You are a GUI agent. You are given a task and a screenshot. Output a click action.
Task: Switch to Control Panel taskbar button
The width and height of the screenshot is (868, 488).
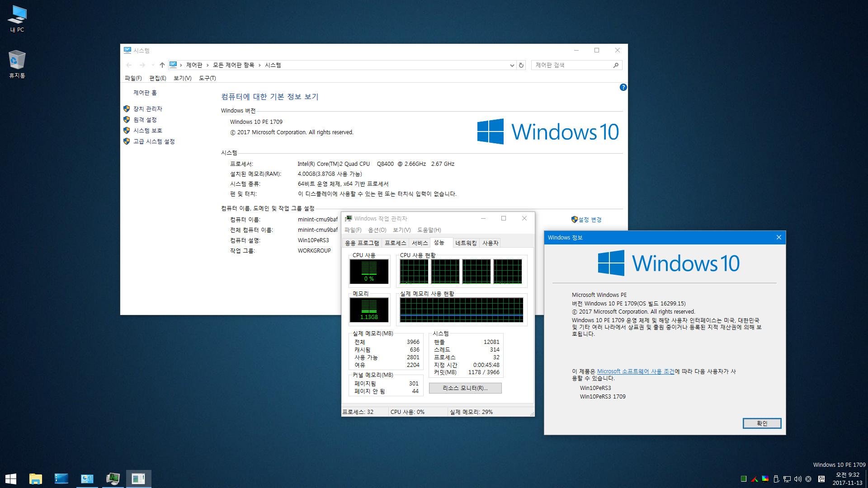87,479
